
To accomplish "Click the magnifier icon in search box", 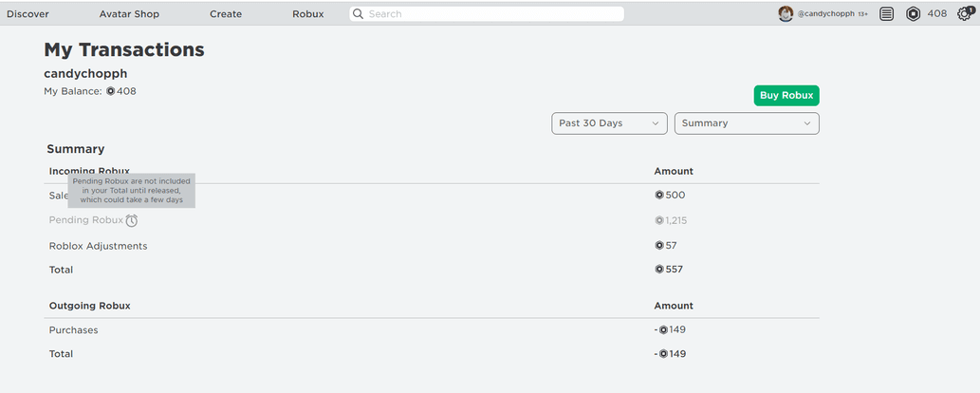I will (358, 14).
